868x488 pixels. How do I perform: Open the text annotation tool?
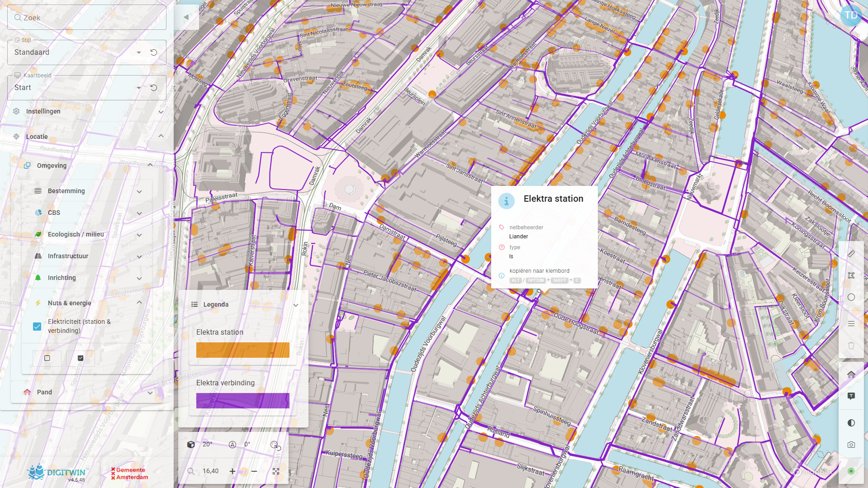pos(851,396)
